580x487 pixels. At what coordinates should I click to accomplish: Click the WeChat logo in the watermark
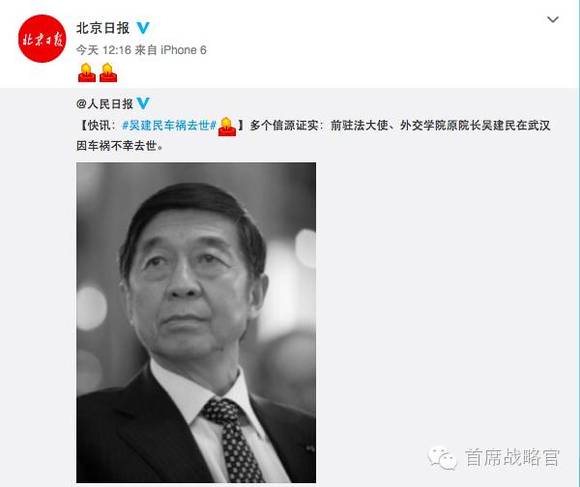point(442,458)
